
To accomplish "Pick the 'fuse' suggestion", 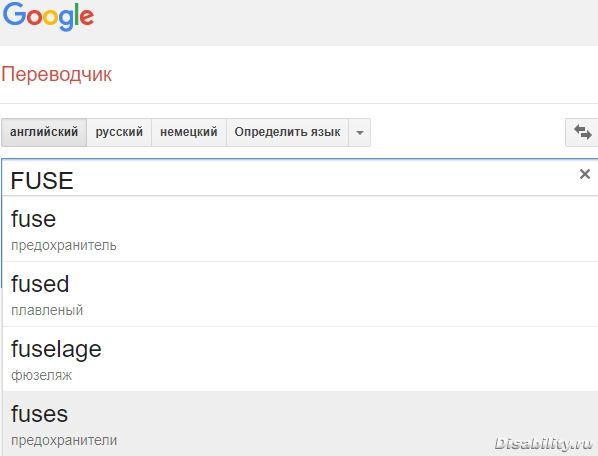I will click(x=301, y=229).
